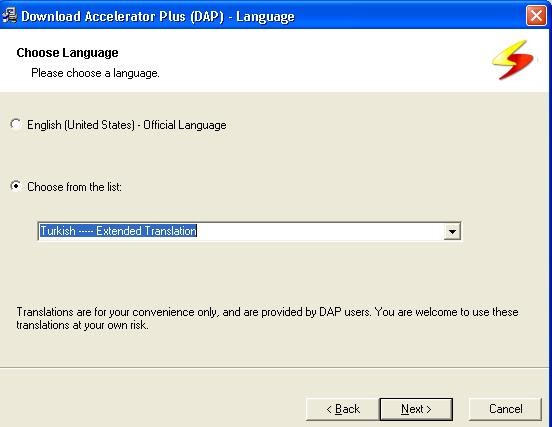This screenshot has height=427, width=552.
Task: Click the translations disclaimer paragraph
Action: [x=267, y=318]
